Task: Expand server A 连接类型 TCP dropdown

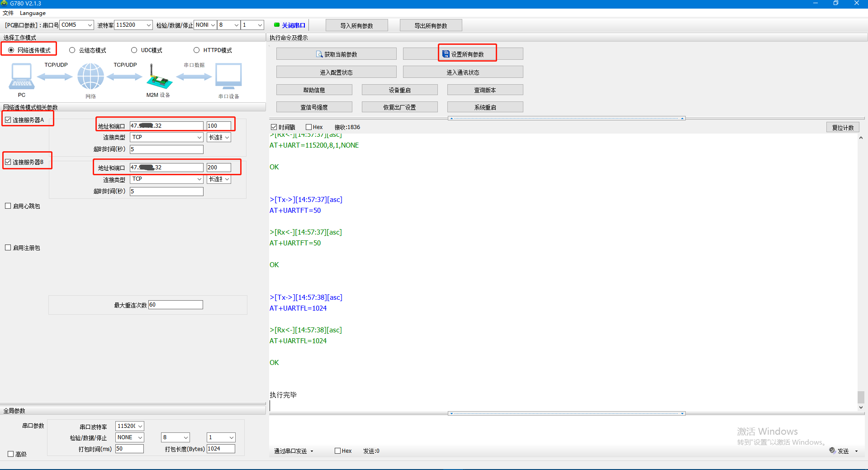Action: tap(199, 137)
